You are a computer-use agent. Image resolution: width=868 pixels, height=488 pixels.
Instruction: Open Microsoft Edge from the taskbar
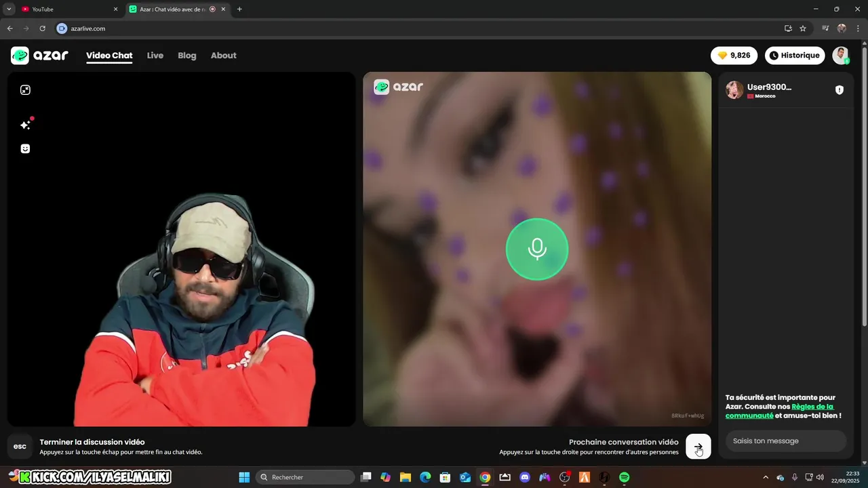click(x=425, y=477)
